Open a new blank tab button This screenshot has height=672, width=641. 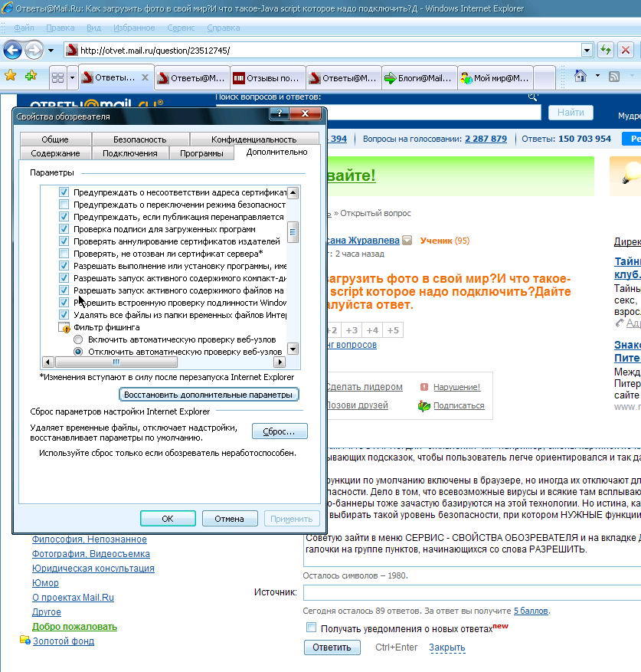point(545,78)
